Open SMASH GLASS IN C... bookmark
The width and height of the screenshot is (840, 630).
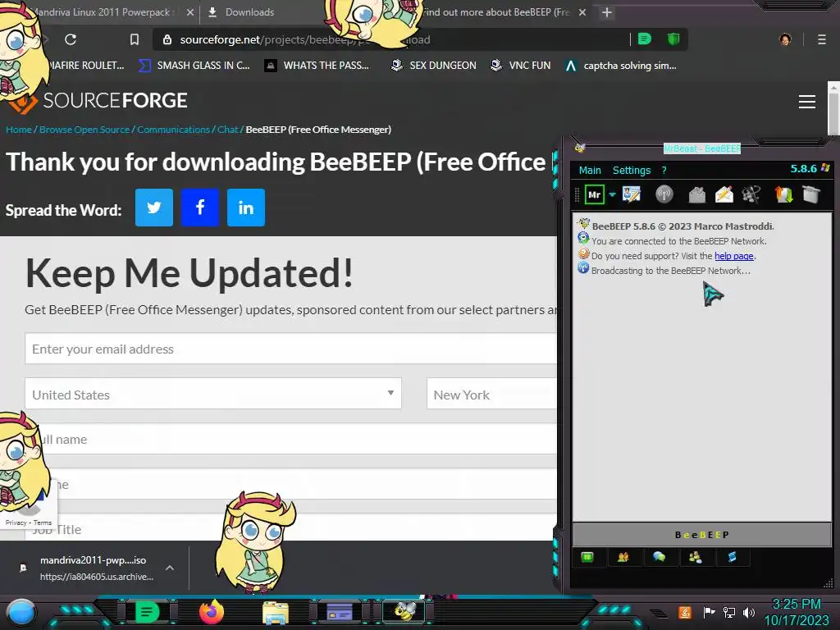(x=194, y=66)
